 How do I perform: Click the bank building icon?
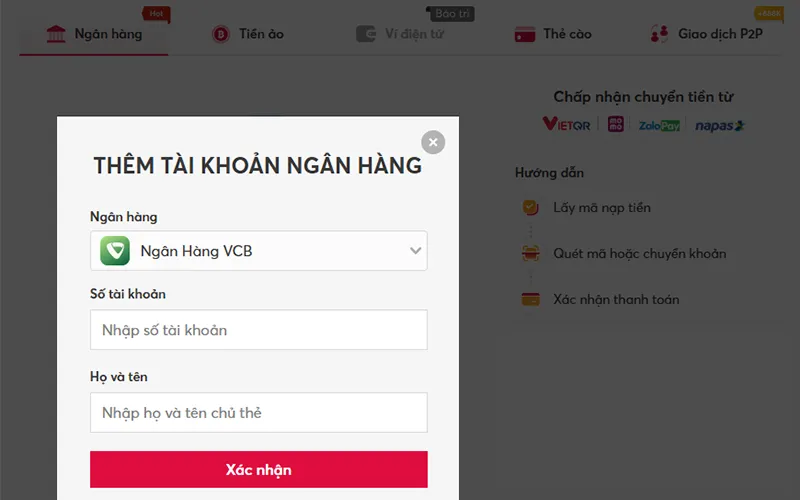(56, 34)
